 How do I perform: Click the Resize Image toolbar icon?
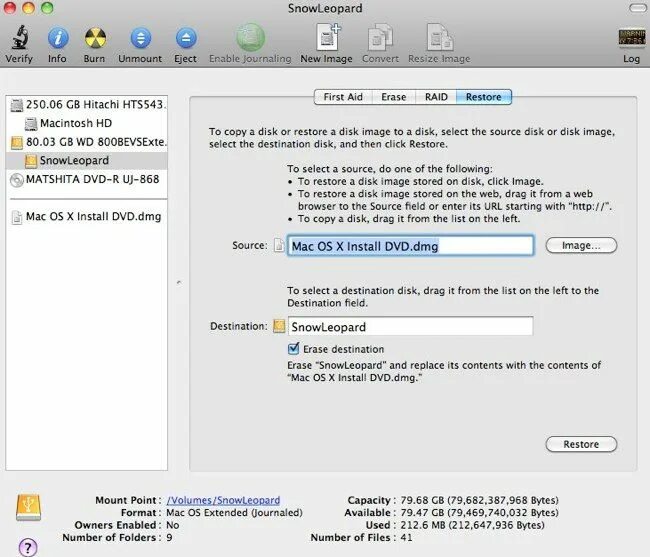[440, 37]
